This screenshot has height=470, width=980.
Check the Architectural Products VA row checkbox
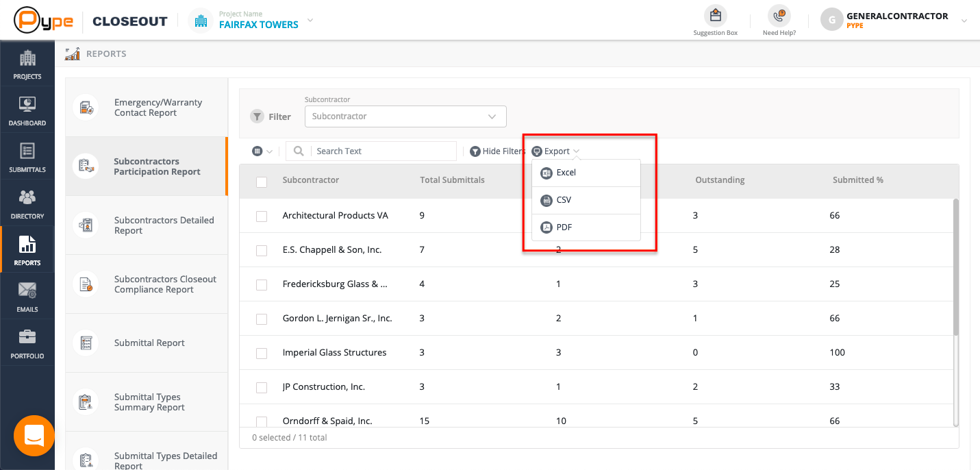pos(262,216)
